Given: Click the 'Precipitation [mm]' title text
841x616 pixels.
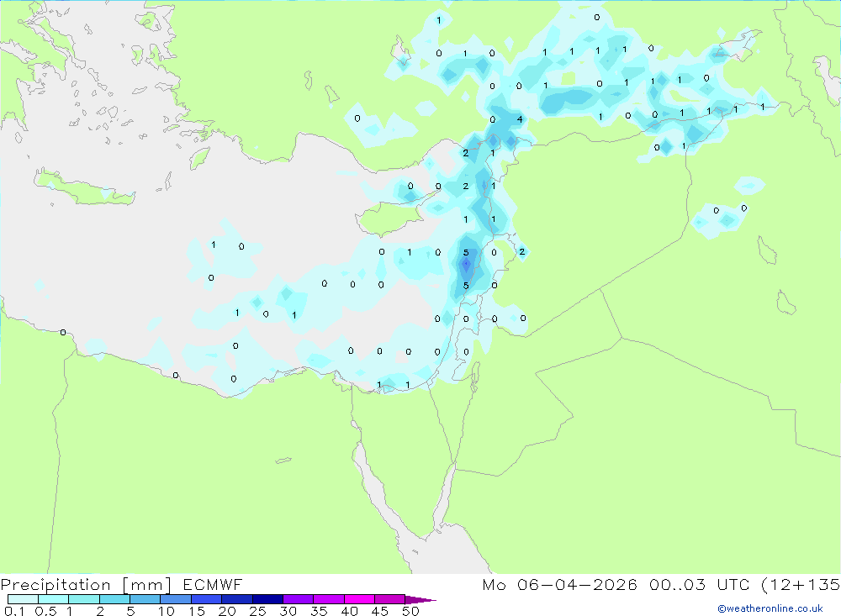Looking at the screenshot, I should pyautogui.click(x=86, y=585).
